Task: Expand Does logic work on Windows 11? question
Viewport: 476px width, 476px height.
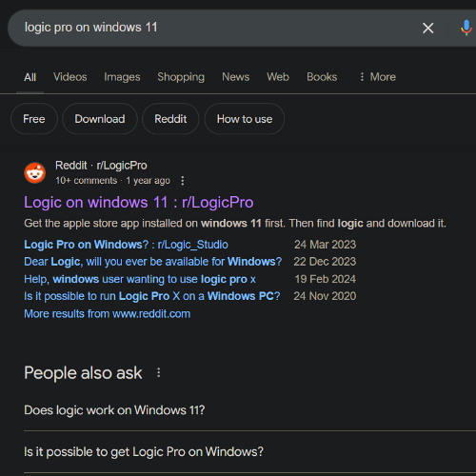Action: 249,410
